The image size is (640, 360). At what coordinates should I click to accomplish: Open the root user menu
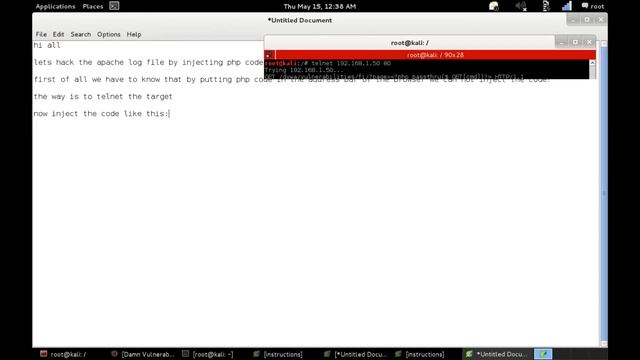point(593,6)
